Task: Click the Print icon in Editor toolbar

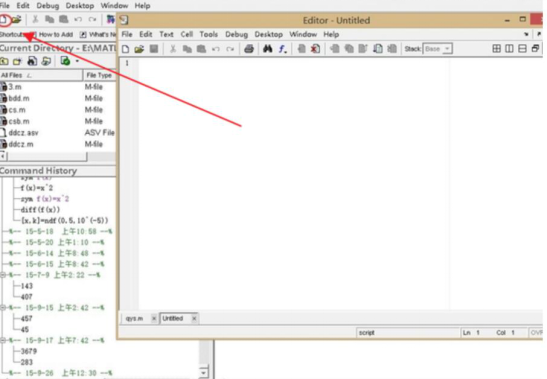Action: click(249, 49)
